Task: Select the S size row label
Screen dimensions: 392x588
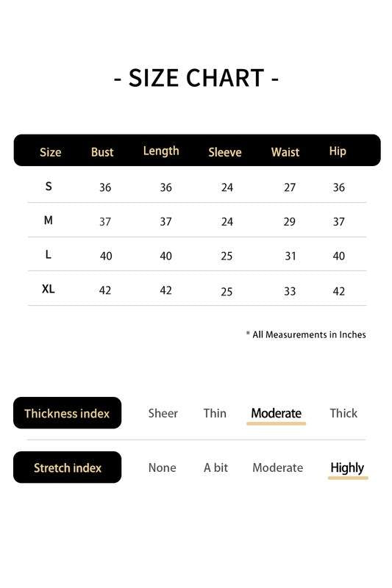Action: click(x=49, y=186)
